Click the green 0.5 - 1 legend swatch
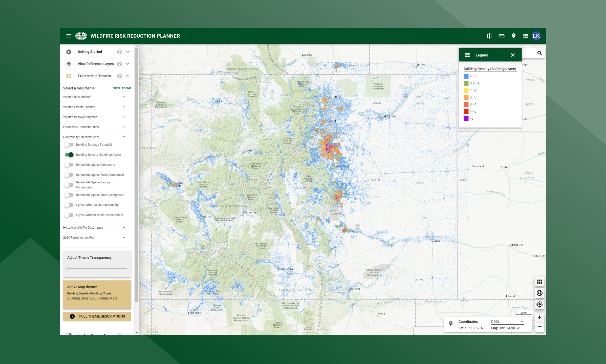The image size is (606, 364). [x=466, y=83]
